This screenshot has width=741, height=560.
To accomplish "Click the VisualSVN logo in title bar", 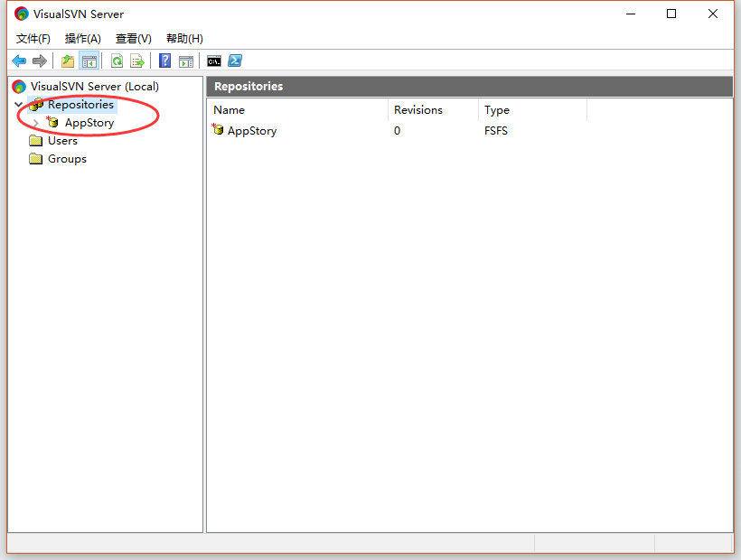I will pyautogui.click(x=22, y=14).
